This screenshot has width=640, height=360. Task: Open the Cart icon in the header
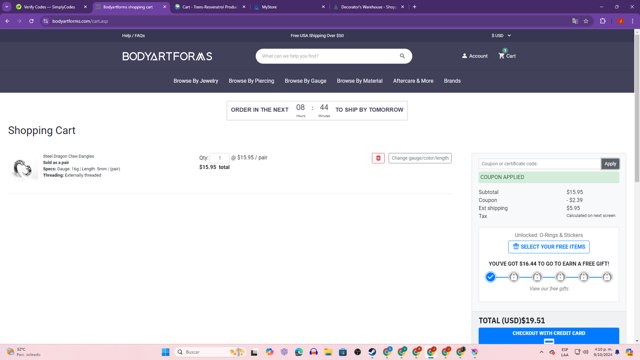(x=507, y=56)
